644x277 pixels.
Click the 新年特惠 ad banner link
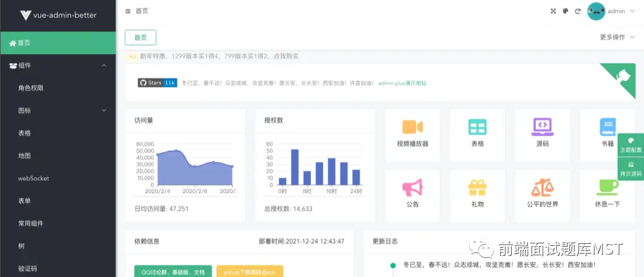(x=219, y=56)
